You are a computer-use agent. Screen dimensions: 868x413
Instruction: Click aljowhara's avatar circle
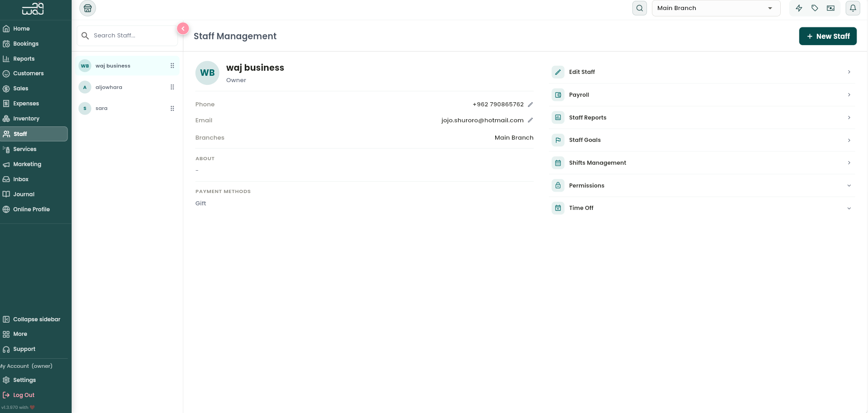tap(85, 87)
